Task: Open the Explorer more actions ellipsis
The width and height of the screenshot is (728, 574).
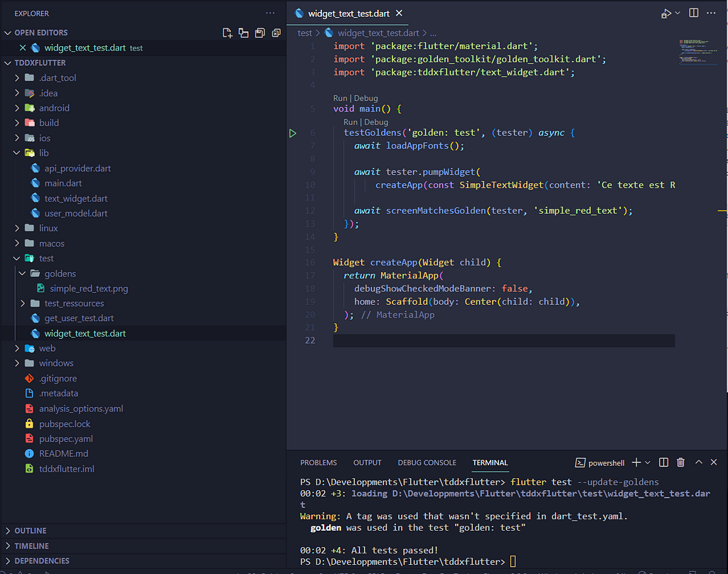Action: [270, 13]
